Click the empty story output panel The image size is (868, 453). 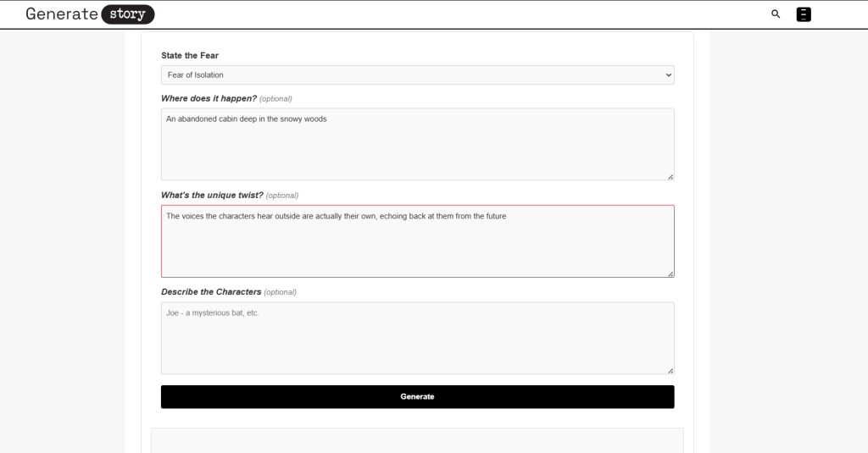[x=417, y=440]
